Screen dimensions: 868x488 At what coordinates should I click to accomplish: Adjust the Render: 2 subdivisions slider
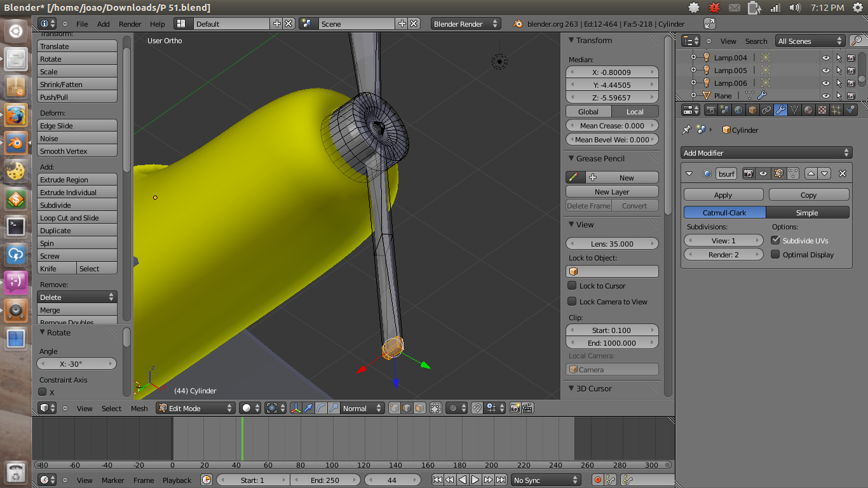[723, 254]
